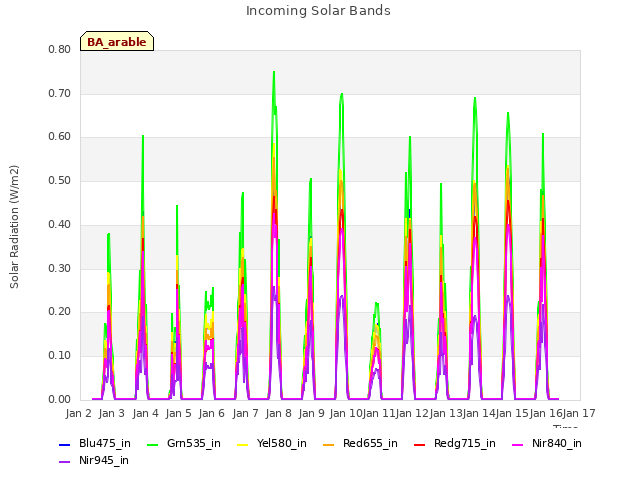Click the Jan 16 x-axis label
This screenshot has width=640, height=480.
[x=546, y=413]
